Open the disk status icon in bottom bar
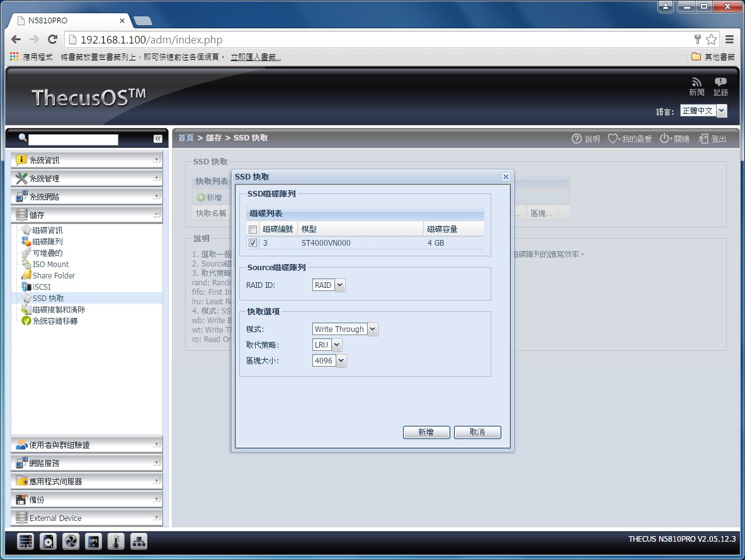 pyautogui.click(x=48, y=541)
